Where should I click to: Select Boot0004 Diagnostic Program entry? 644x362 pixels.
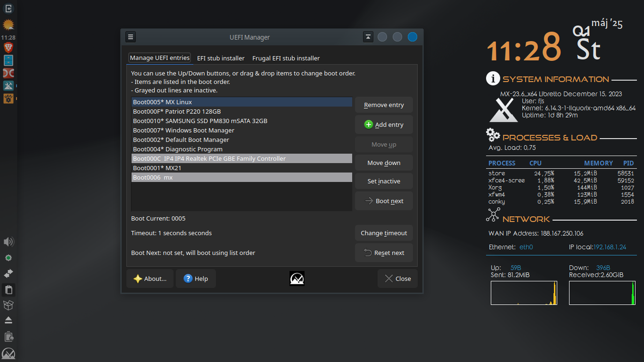point(242,149)
